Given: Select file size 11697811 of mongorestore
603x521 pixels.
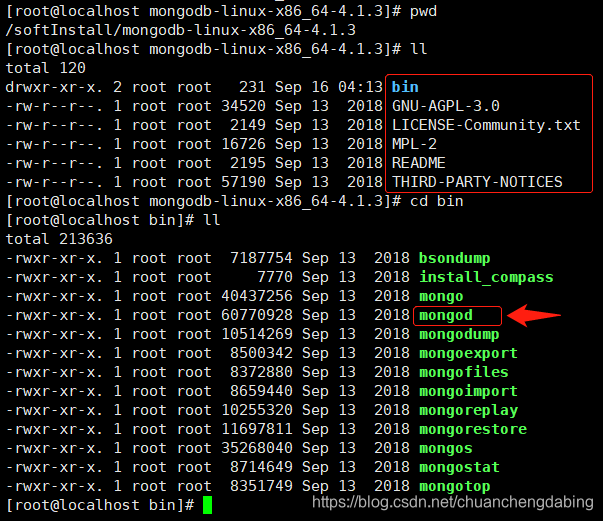Looking at the screenshot, I should [257, 429].
